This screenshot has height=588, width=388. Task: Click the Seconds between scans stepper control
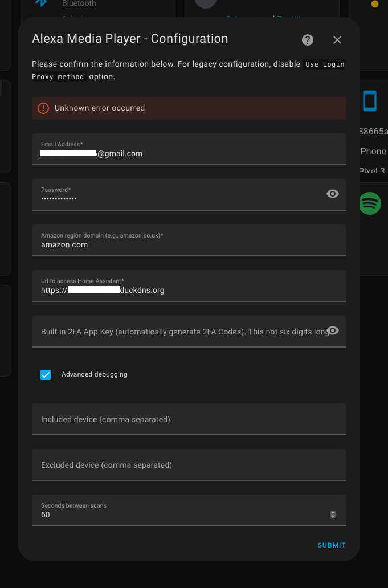[x=333, y=514]
